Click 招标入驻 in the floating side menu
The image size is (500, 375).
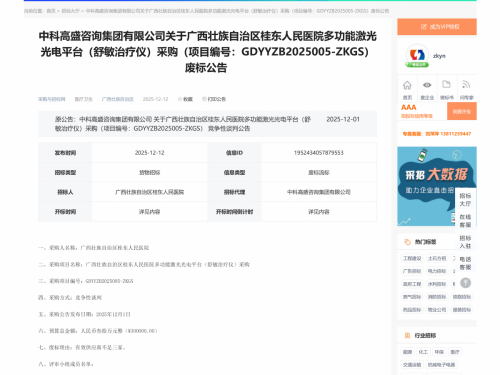(465, 242)
